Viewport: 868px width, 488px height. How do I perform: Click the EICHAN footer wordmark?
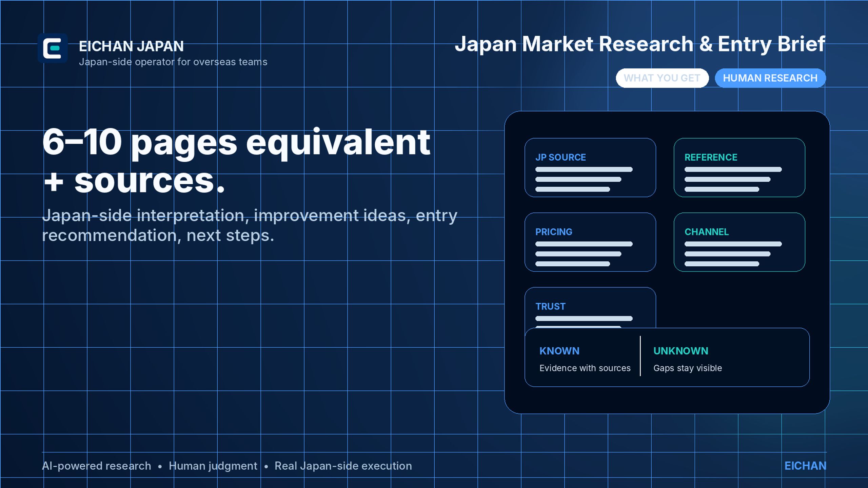[805, 466]
